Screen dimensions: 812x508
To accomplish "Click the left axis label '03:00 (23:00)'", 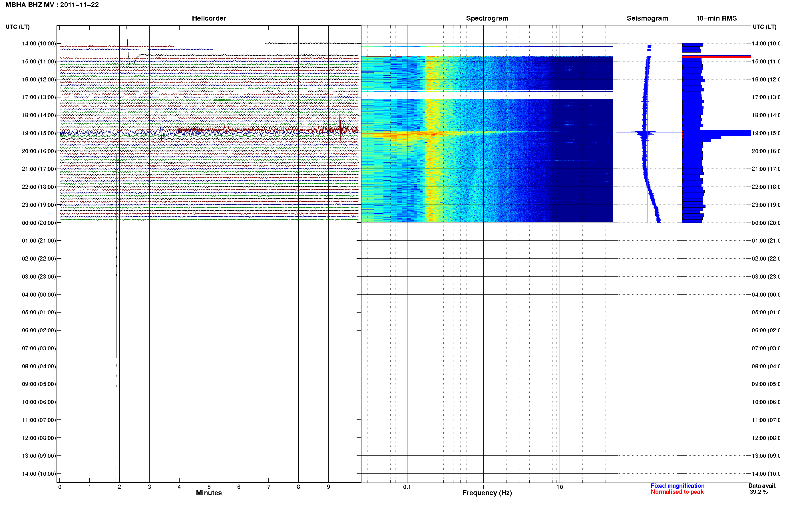I will coord(39,277).
